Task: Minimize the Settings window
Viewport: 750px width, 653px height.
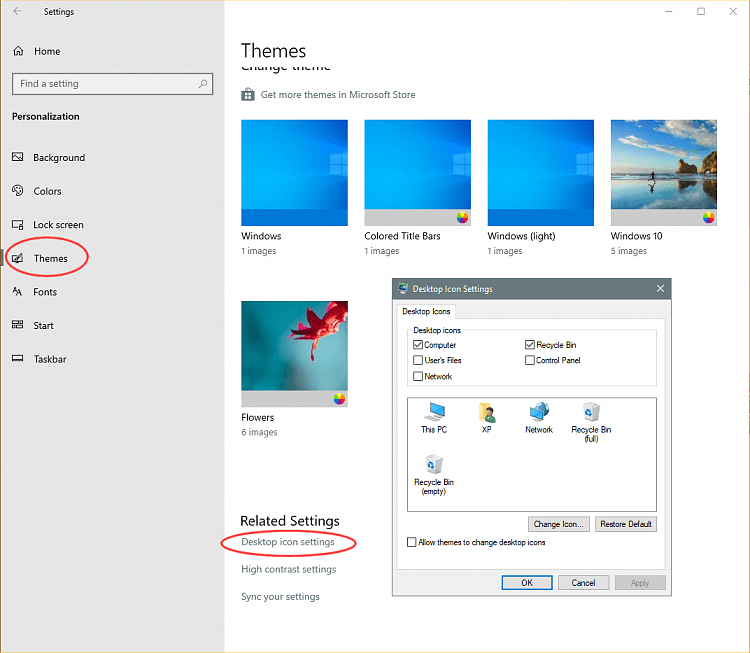Action: pos(669,11)
